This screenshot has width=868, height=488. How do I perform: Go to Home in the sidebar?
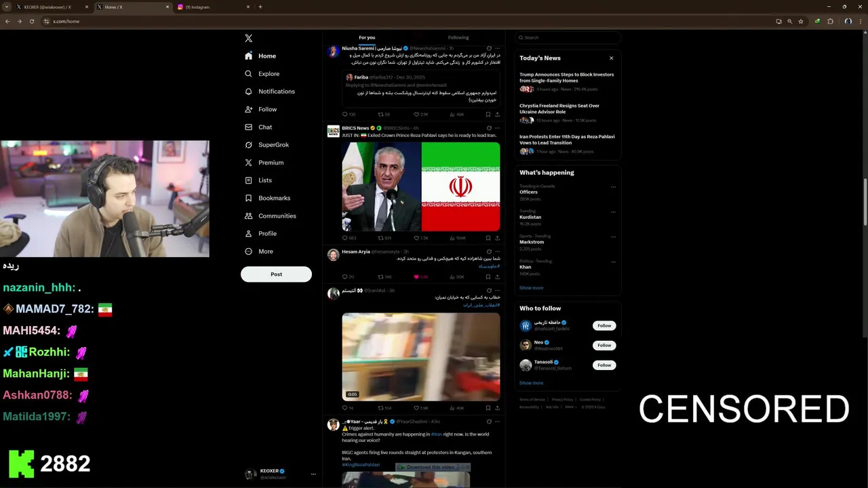260,56
